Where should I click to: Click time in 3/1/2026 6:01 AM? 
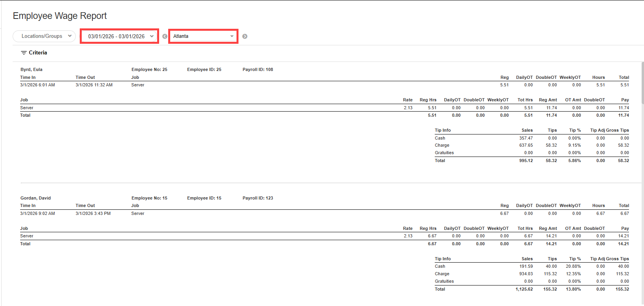(38, 85)
